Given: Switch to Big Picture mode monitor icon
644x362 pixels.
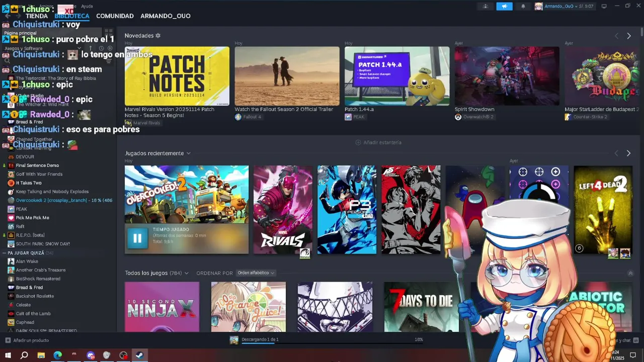Looking at the screenshot, I should point(604,7).
